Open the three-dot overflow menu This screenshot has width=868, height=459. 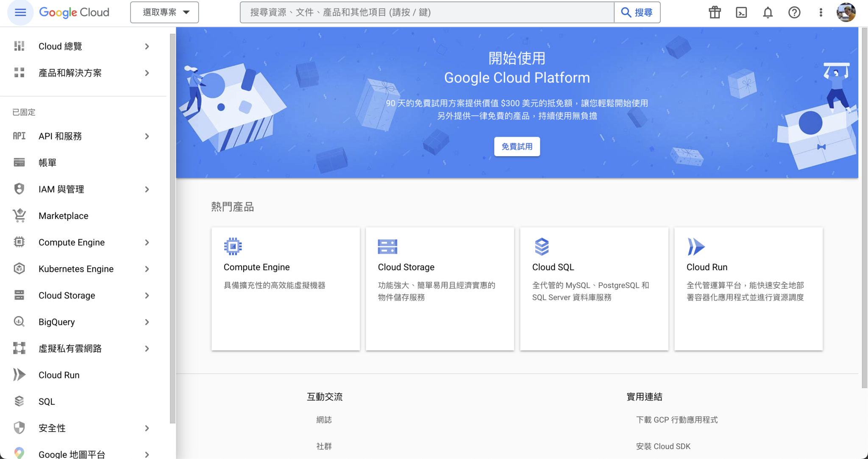pos(821,12)
